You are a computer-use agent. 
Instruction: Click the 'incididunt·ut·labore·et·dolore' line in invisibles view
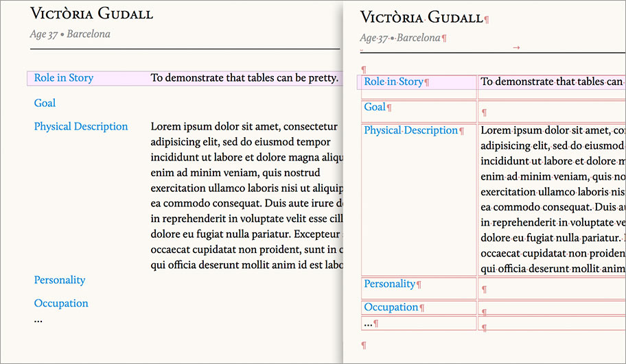(553, 161)
